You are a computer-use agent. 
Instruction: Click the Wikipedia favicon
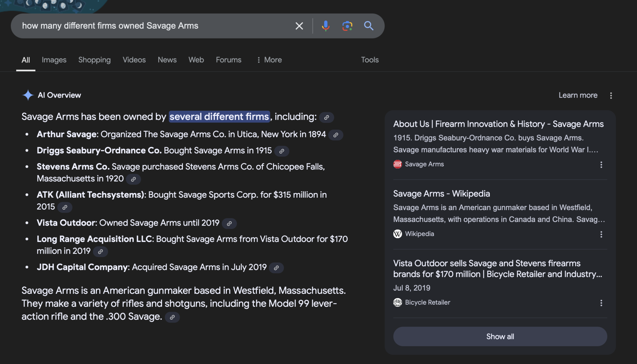tap(398, 234)
